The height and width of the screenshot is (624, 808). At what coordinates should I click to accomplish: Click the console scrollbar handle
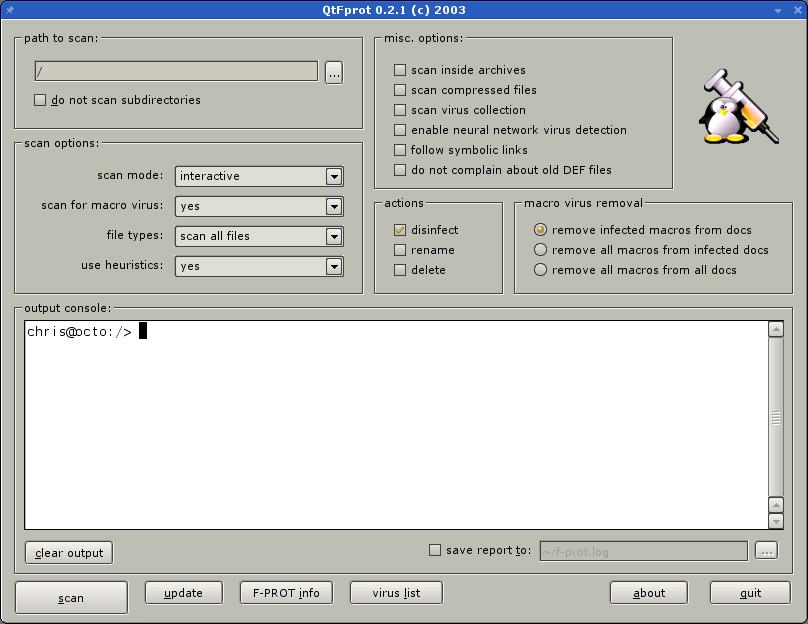[776, 417]
